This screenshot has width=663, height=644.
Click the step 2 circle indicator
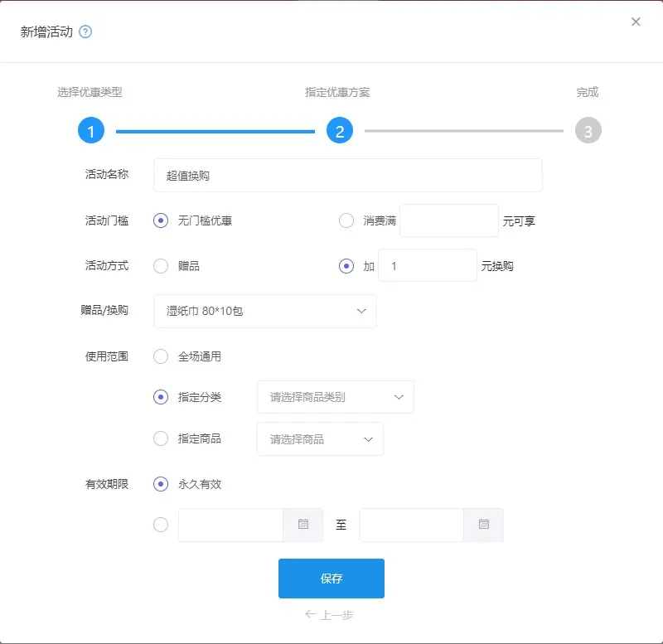(340, 130)
